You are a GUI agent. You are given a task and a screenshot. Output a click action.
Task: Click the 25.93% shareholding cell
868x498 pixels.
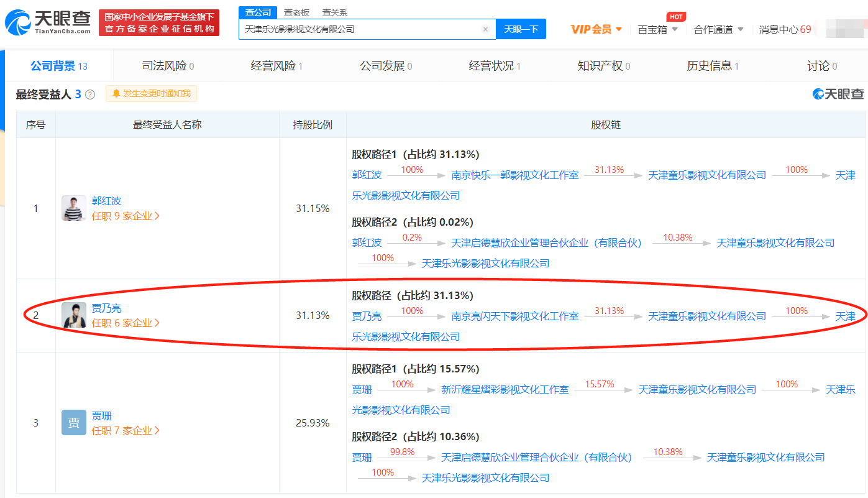click(x=313, y=423)
